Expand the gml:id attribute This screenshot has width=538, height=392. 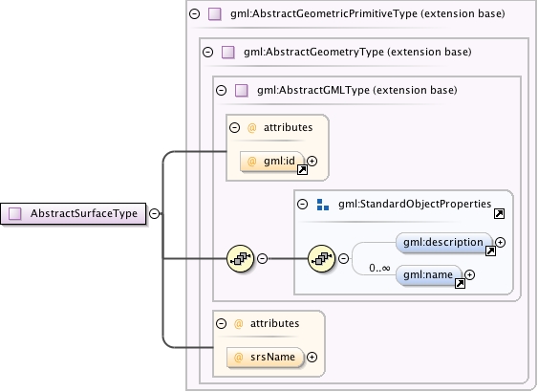click(x=312, y=161)
